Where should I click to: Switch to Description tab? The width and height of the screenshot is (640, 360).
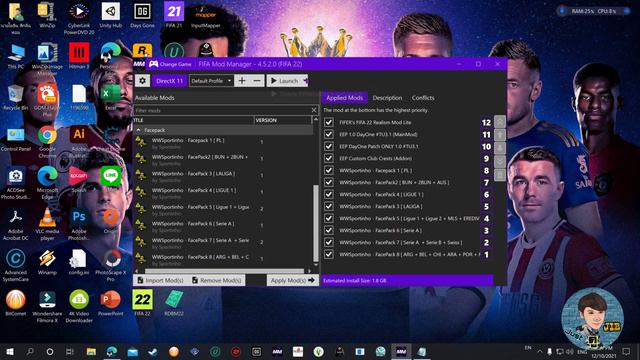point(387,98)
